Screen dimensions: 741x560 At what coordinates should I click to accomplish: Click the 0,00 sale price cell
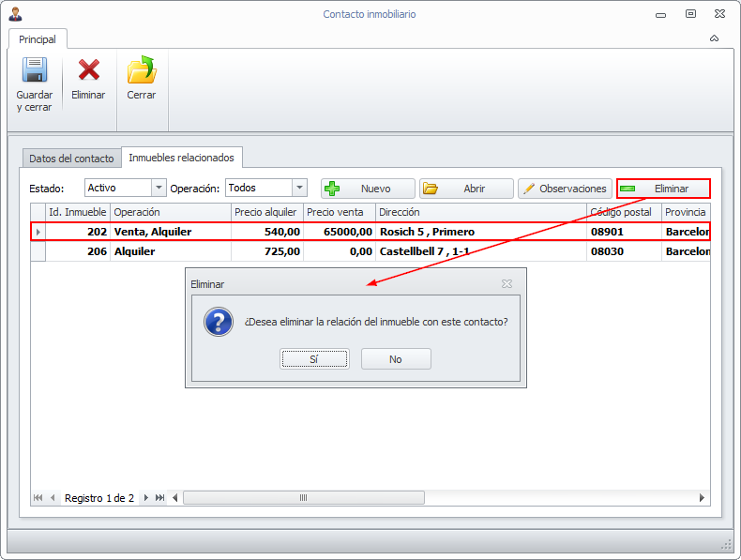click(340, 251)
